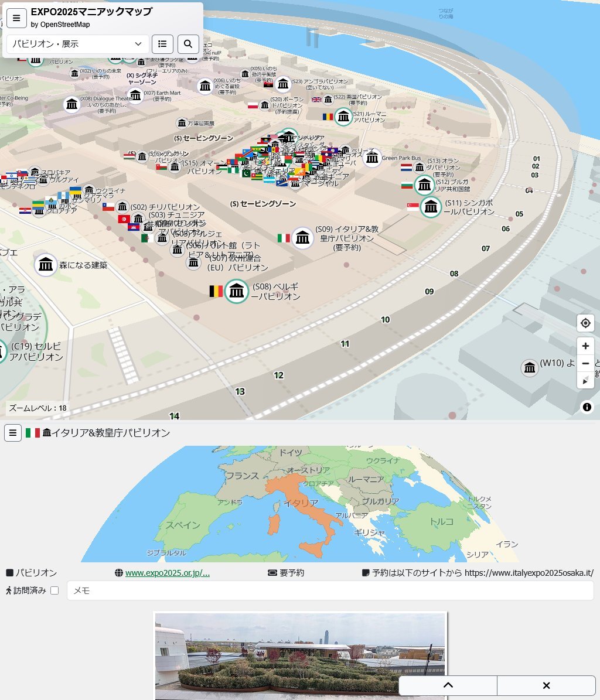
Task: Close the detail panel with X
Action: coord(546,685)
